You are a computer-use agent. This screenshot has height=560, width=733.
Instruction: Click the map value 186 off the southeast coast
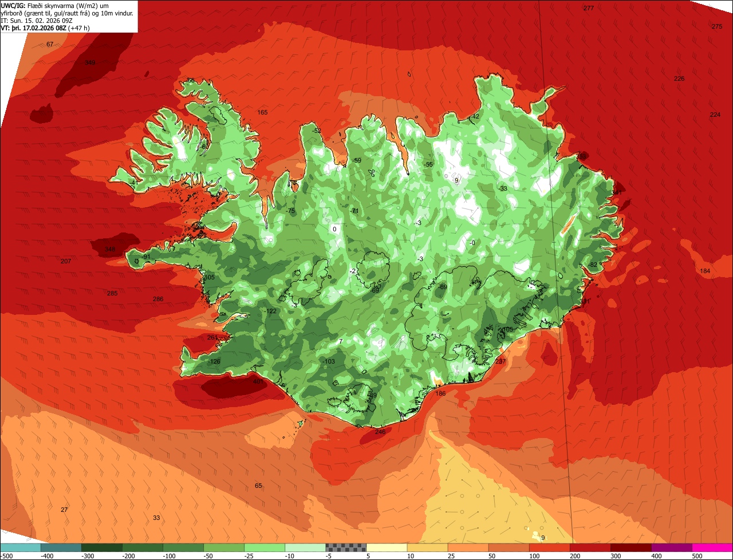(440, 394)
